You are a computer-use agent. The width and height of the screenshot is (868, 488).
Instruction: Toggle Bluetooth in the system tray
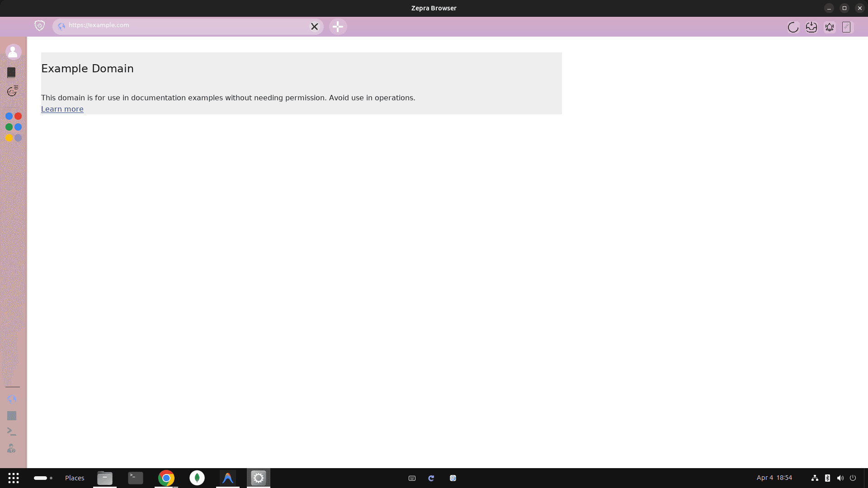(828, 478)
